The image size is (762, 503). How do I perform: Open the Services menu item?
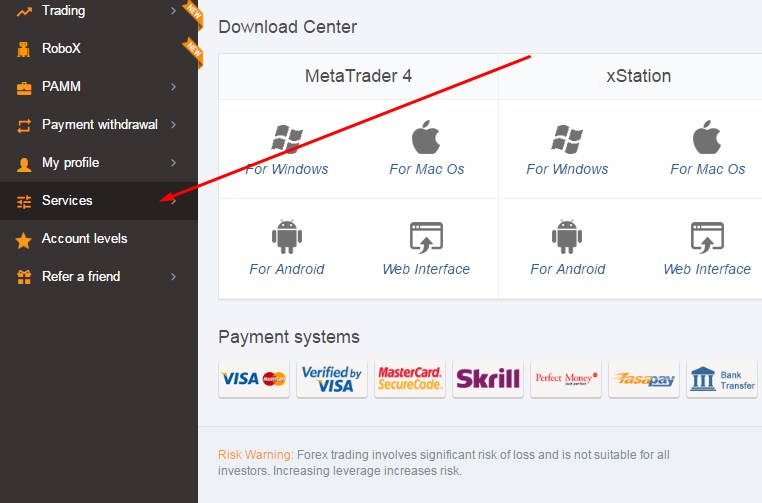click(99, 201)
